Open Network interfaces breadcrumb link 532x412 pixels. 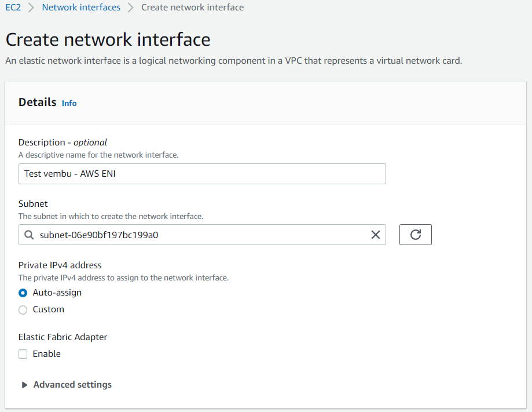point(81,7)
